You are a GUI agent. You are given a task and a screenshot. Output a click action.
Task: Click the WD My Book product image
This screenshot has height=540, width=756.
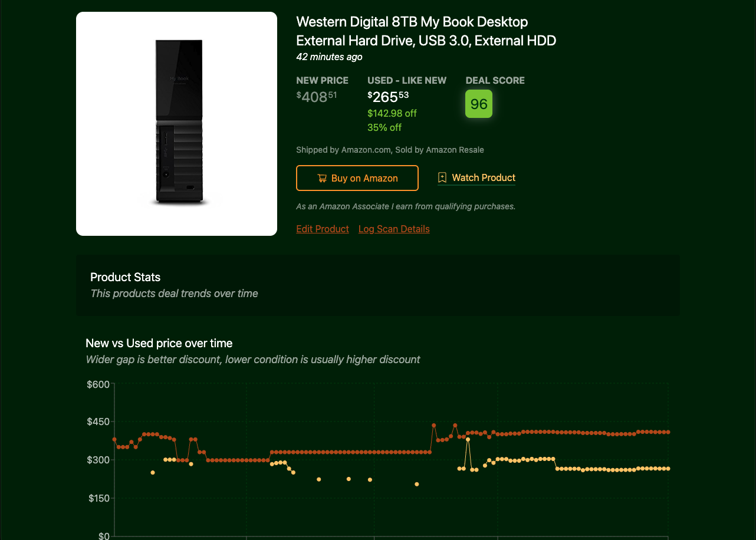click(x=177, y=124)
